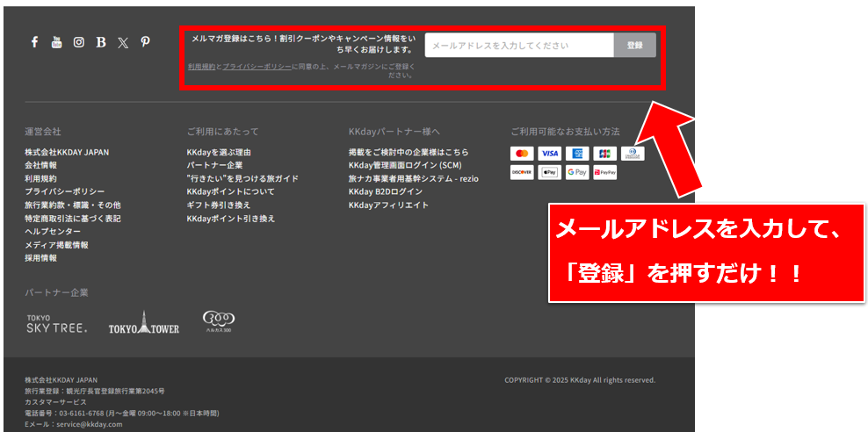
Task: Click the email address input field
Action: coord(519,46)
